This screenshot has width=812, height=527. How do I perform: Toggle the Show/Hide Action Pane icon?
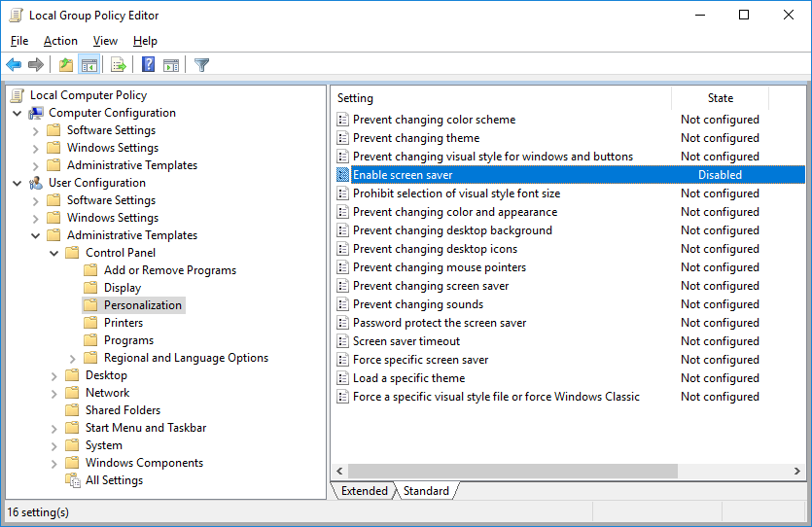tap(171, 65)
